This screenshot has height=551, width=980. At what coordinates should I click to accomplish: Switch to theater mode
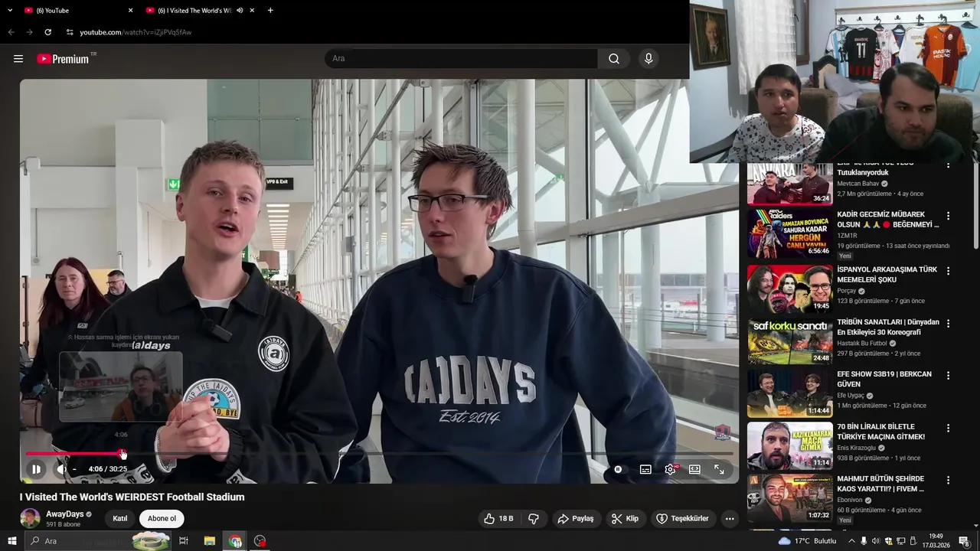coord(694,469)
